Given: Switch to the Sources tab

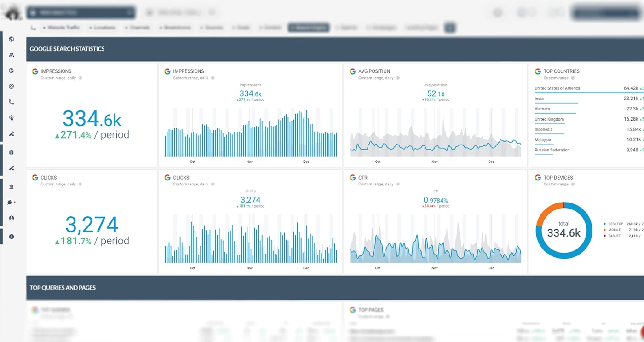Looking at the screenshot, I should (x=212, y=28).
